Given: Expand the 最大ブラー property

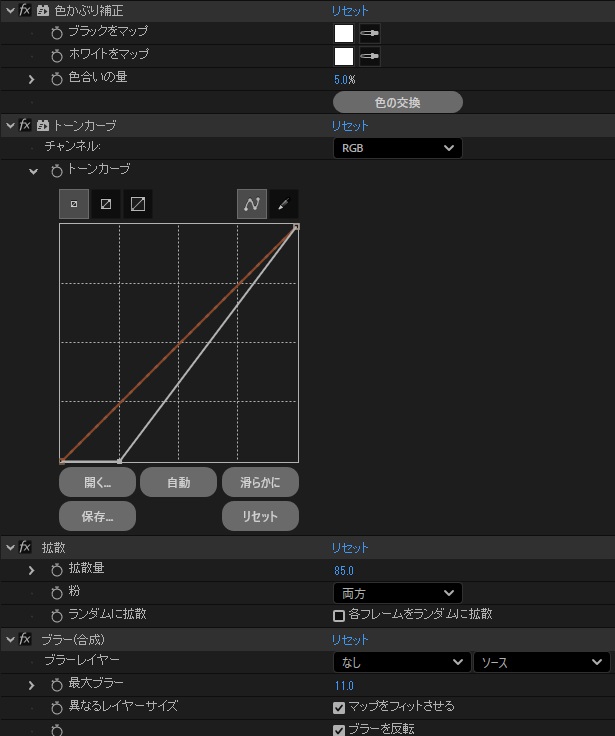Looking at the screenshot, I should click(x=31, y=685).
